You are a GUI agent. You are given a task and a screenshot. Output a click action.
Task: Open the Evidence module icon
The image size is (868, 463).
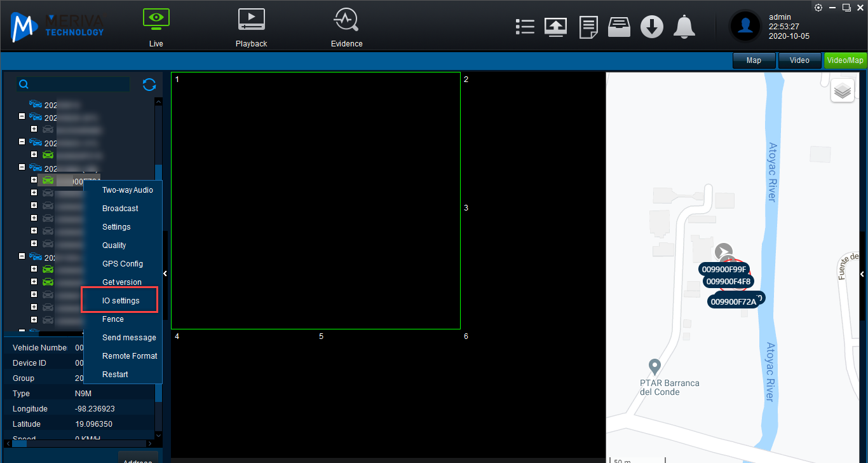(x=346, y=21)
